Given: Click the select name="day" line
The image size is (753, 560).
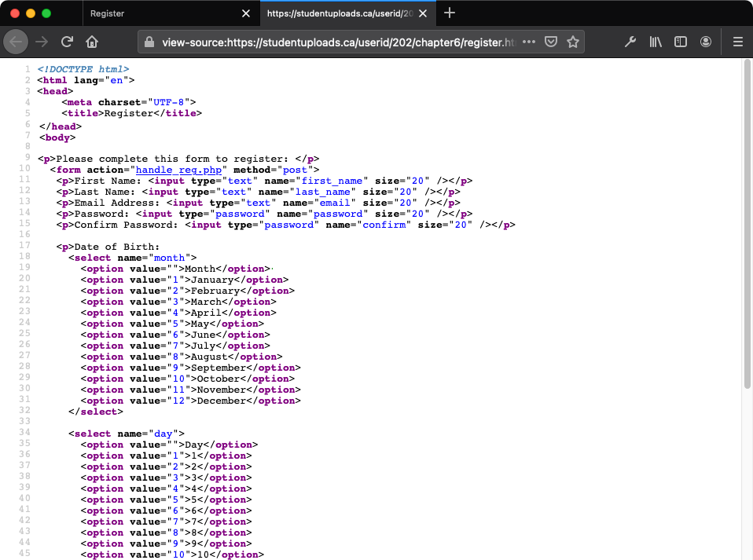Looking at the screenshot, I should click(x=127, y=434).
